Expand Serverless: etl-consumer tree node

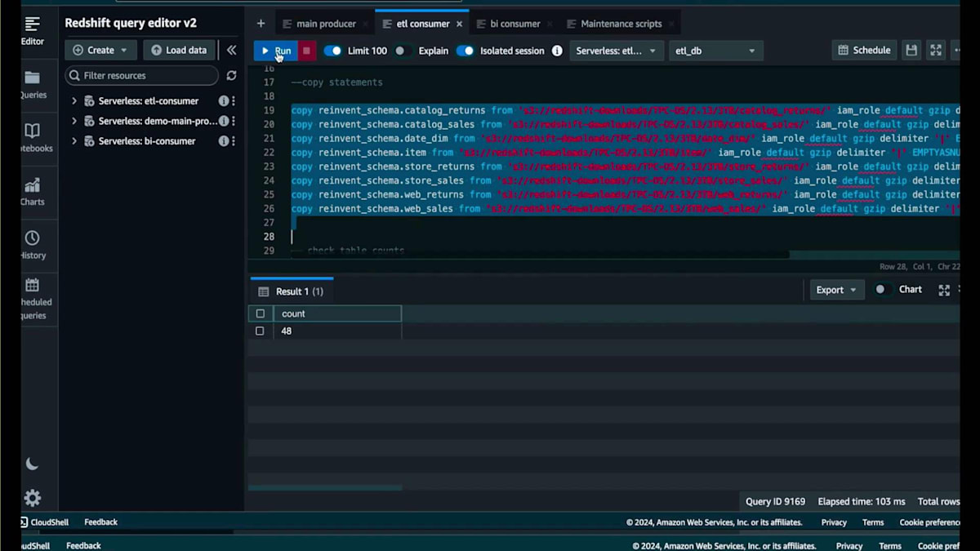pos(73,101)
